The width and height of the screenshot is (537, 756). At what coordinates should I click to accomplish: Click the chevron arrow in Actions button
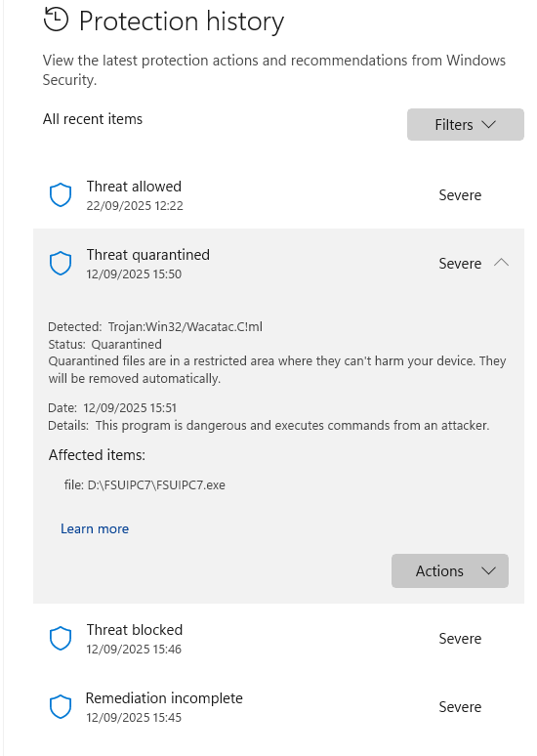(x=488, y=570)
